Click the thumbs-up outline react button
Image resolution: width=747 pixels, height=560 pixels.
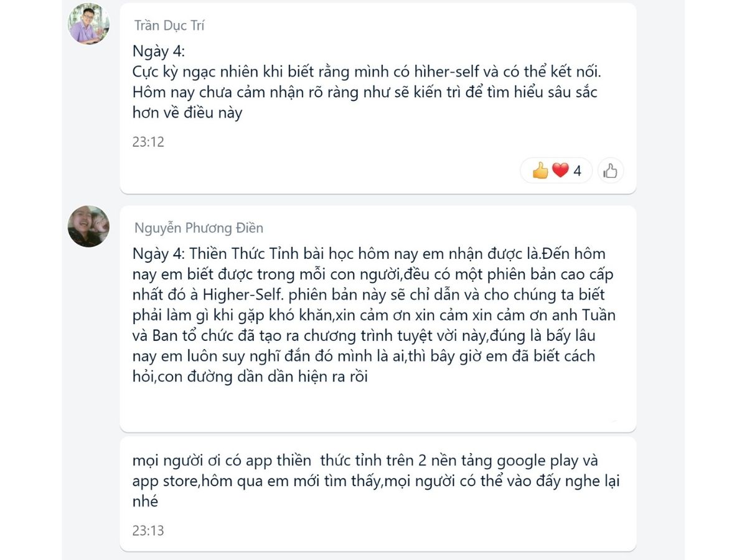[611, 170]
